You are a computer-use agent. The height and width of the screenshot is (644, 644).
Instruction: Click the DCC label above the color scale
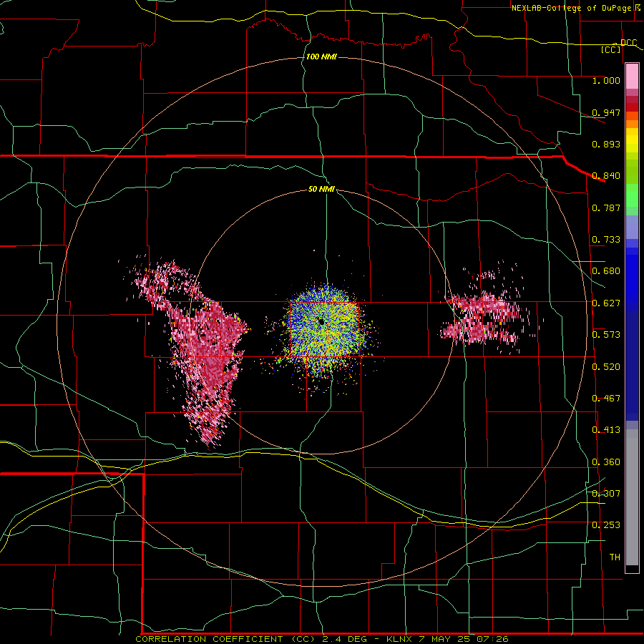coord(628,42)
